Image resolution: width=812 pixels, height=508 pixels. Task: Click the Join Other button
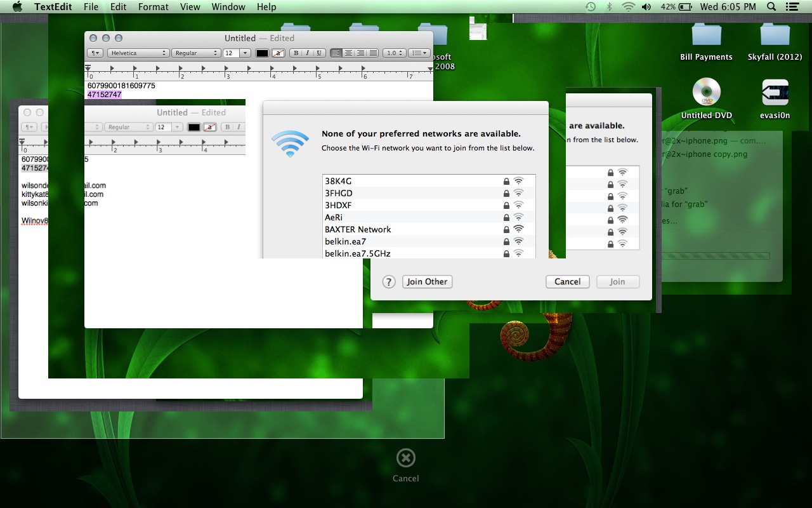pyautogui.click(x=428, y=282)
